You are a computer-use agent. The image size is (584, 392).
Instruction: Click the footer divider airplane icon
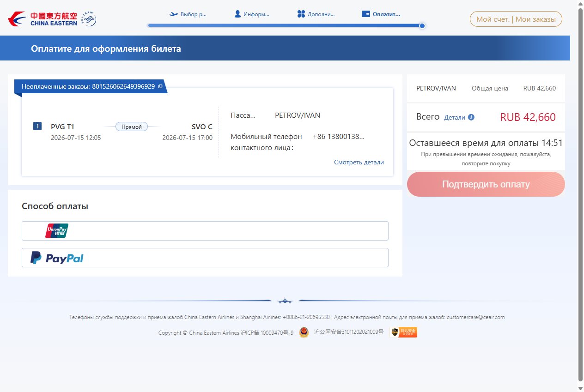pos(285,301)
